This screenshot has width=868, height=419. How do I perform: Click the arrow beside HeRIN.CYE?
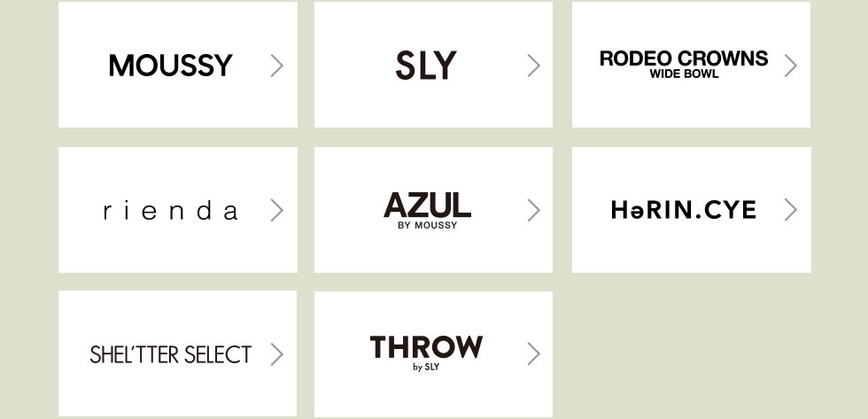[x=790, y=210]
